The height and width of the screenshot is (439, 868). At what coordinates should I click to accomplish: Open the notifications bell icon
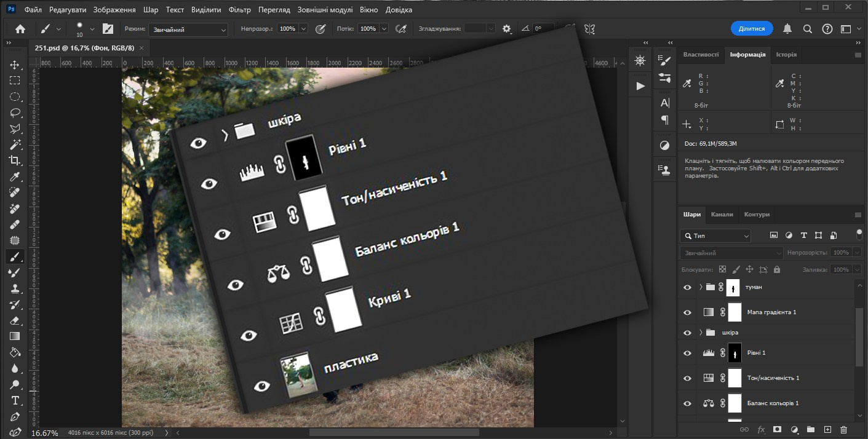point(787,29)
